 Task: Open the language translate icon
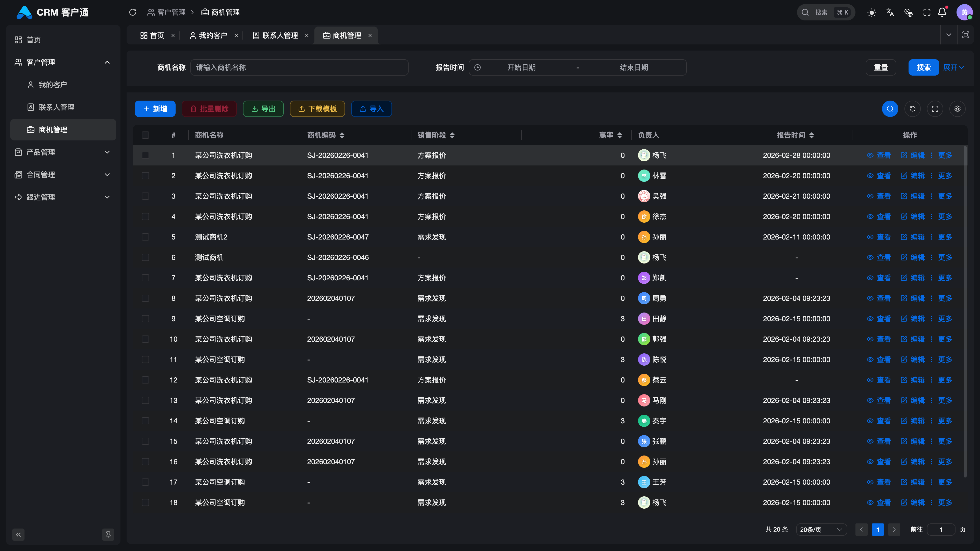click(x=890, y=12)
